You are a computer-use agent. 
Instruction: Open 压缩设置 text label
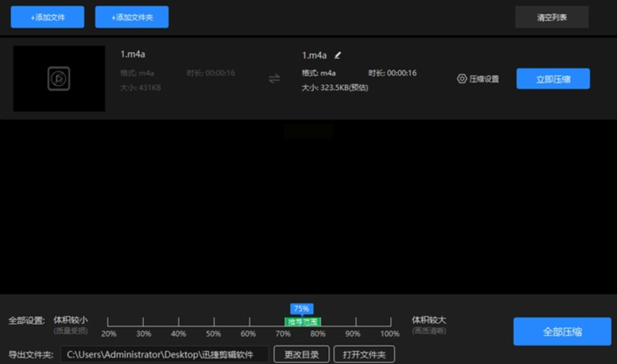pos(484,79)
